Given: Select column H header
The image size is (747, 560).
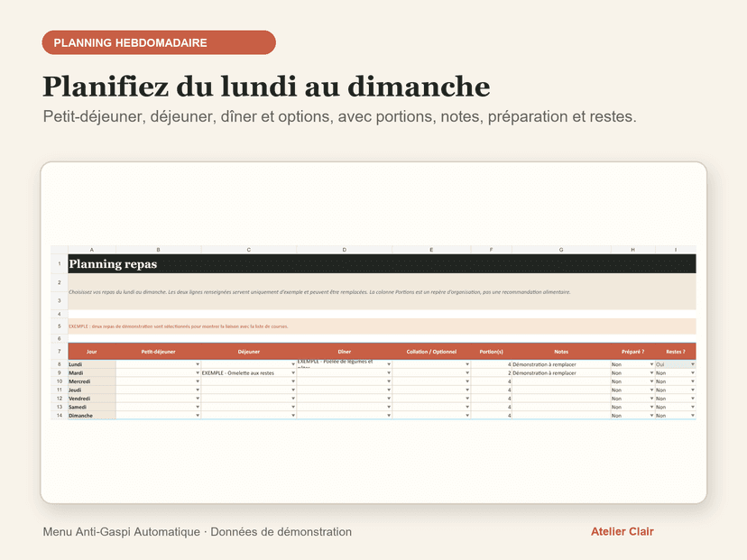Looking at the screenshot, I should click(x=633, y=250).
